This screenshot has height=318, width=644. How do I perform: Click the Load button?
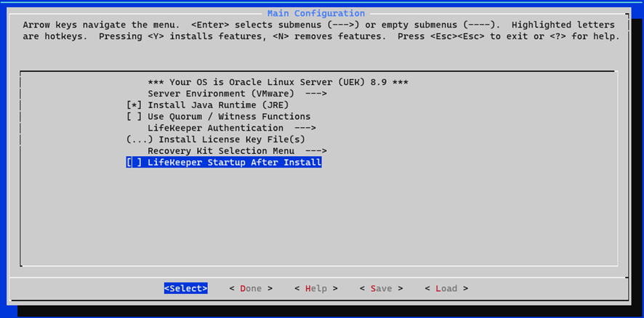tap(446, 288)
